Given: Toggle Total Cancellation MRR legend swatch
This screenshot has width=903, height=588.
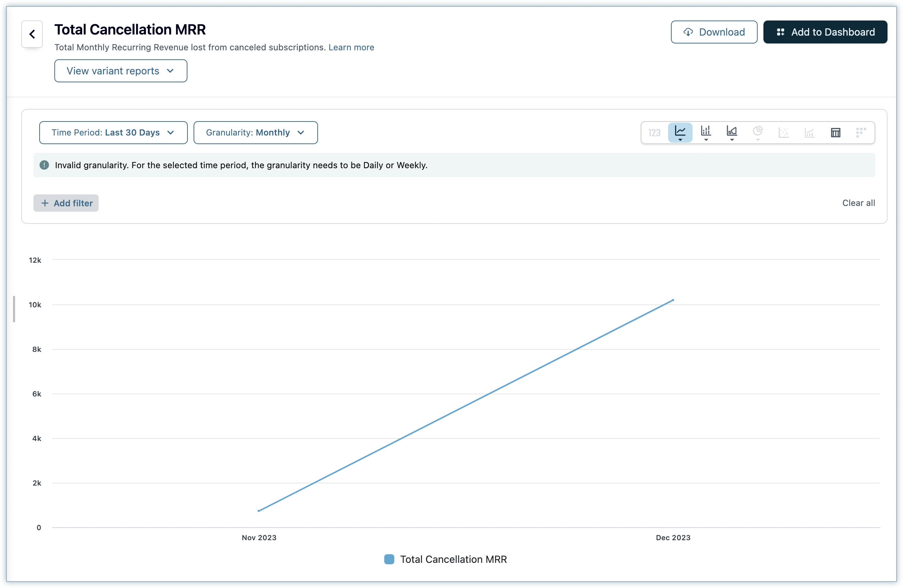Looking at the screenshot, I should [389, 559].
